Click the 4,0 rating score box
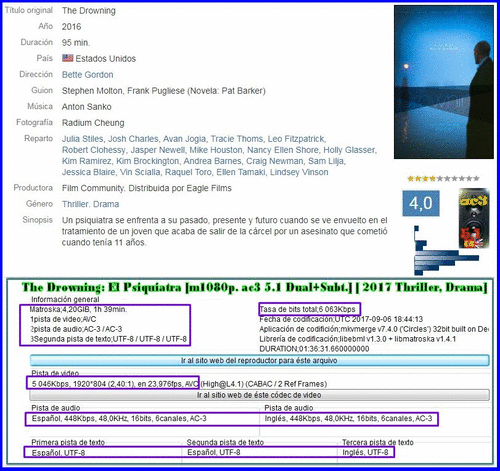Viewport: 500px width, 471px height. pyautogui.click(x=421, y=203)
